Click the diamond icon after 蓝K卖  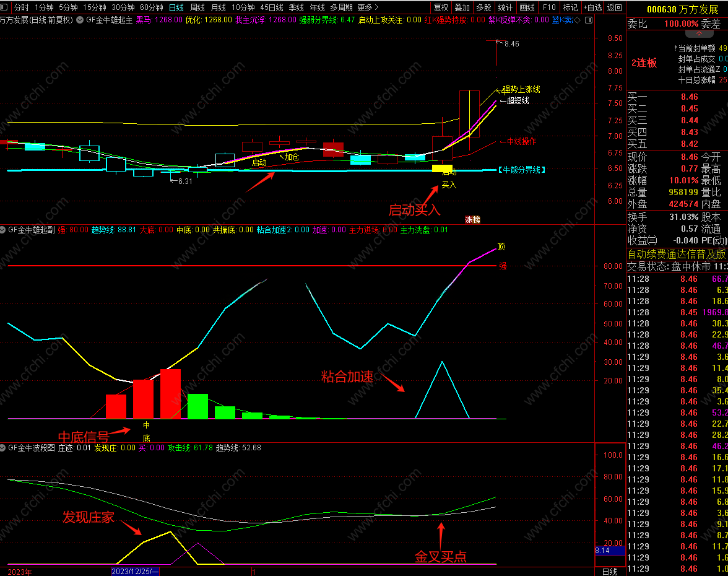click(x=578, y=20)
